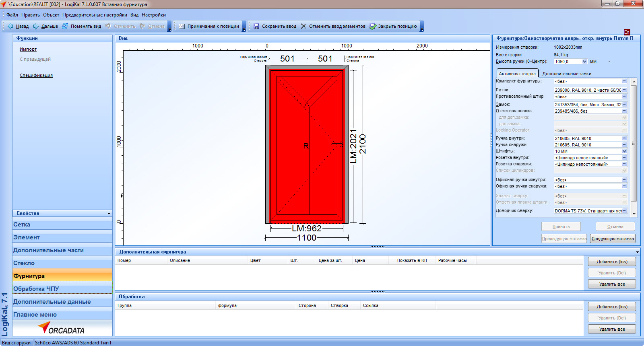This screenshot has height=346, width=644.
Task: Open browse button for Розетка снаружи
Action: (625, 164)
